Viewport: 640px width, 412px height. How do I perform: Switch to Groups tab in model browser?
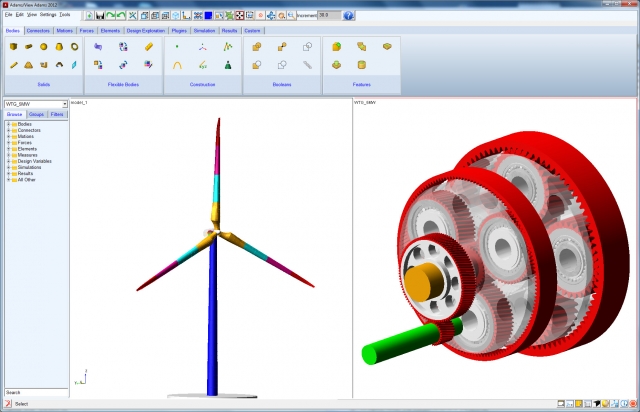click(x=37, y=115)
